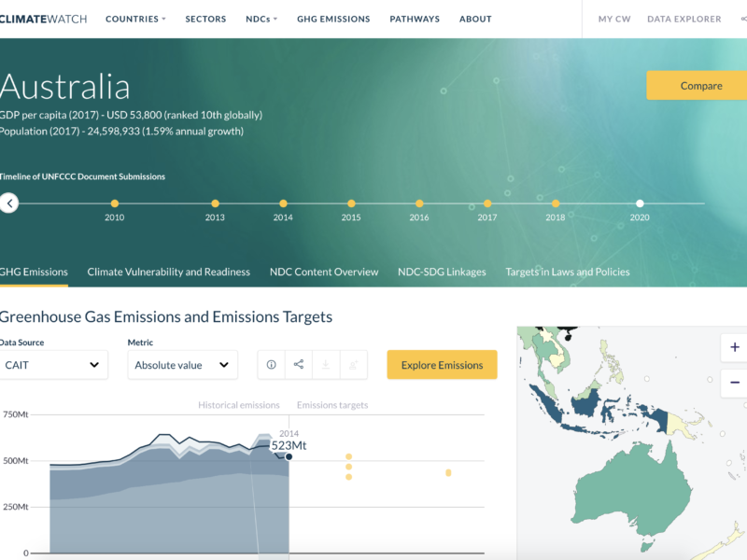Expand the Countries menu

135,19
